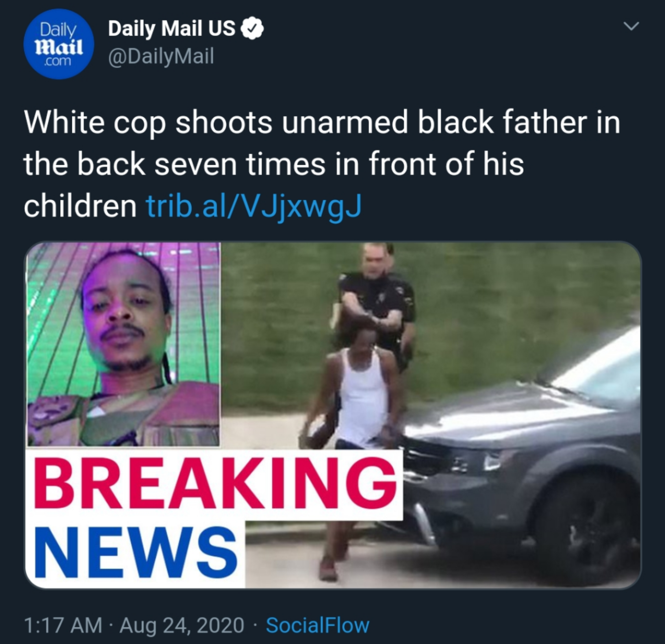
Task: Select the tweet headline text
Action: (x=322, y=165)
